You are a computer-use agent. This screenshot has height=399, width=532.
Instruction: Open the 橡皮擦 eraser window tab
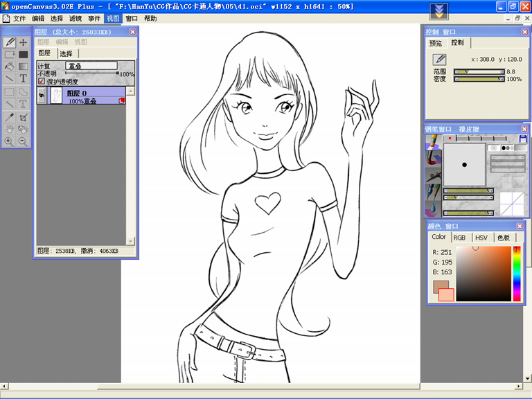tap(469, 129)
